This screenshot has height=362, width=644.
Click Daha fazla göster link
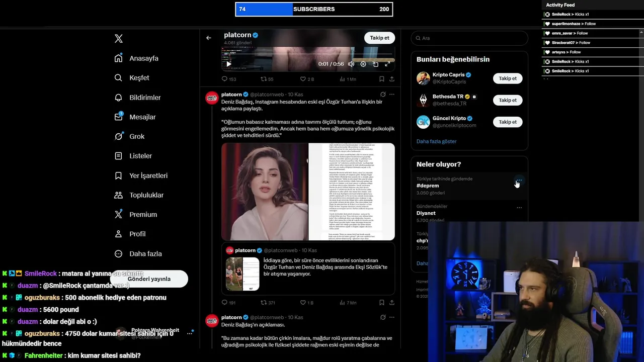coord(436,141)
